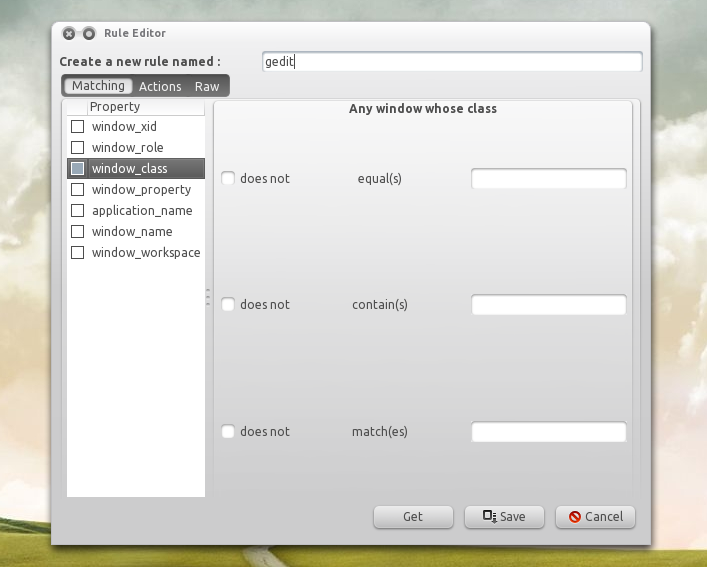Toggle 'does not' checkbox for match(es)
707x567 pixels.
[228, 431]
